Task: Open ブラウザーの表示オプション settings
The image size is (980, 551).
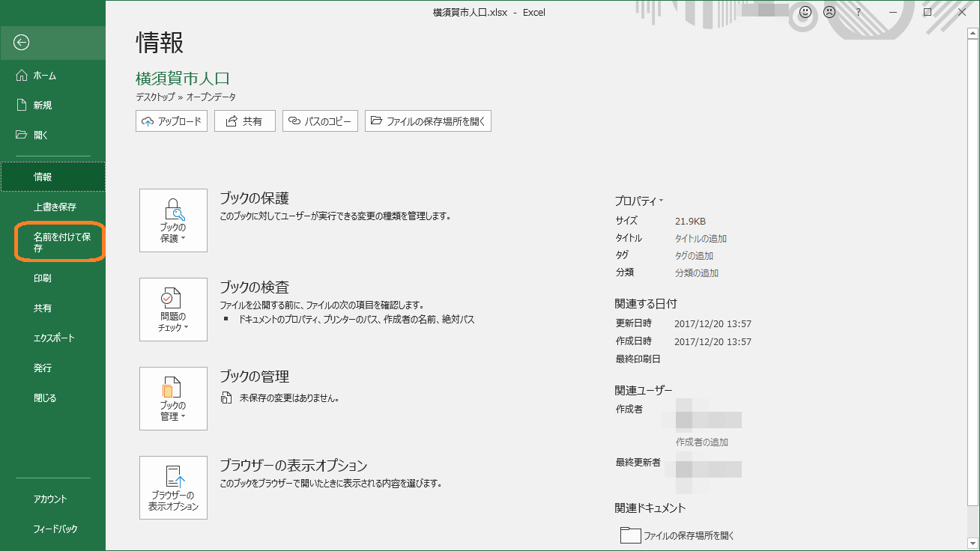Action: 173,487
